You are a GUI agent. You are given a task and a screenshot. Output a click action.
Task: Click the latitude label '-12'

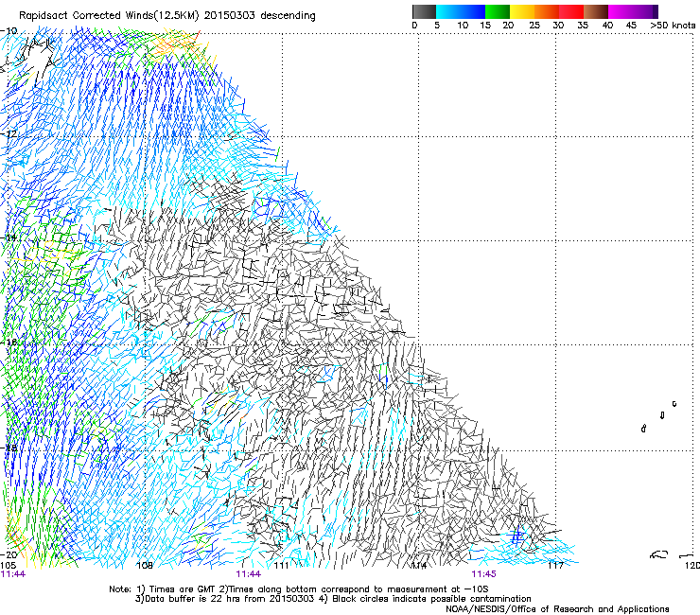point(9,134)
